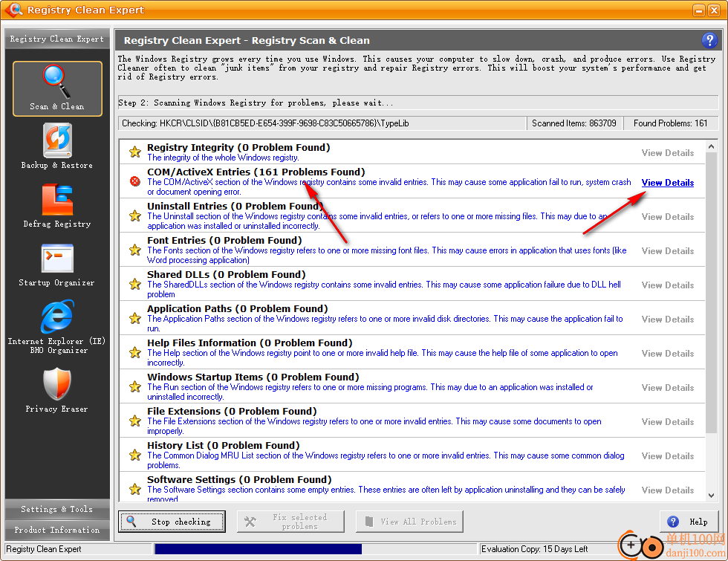Open the Startup Organizer tool
Image resolution: width=728 pixels, height=561 pixels.
pyautogui.click(x=58, y=265)
